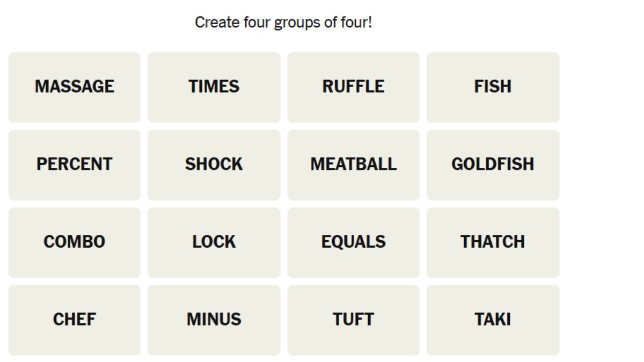Click the GOLDFISH tile

[x=493, y=165]
